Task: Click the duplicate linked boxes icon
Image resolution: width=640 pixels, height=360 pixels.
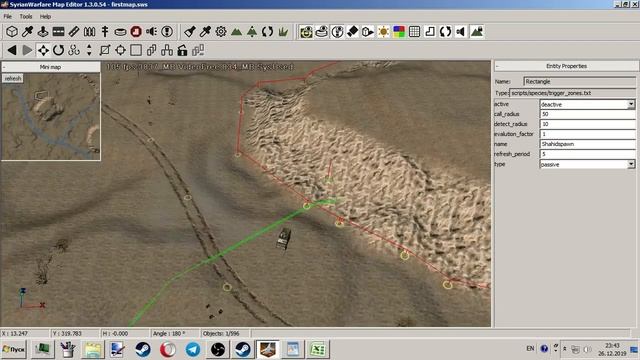Action: [151, 50]
